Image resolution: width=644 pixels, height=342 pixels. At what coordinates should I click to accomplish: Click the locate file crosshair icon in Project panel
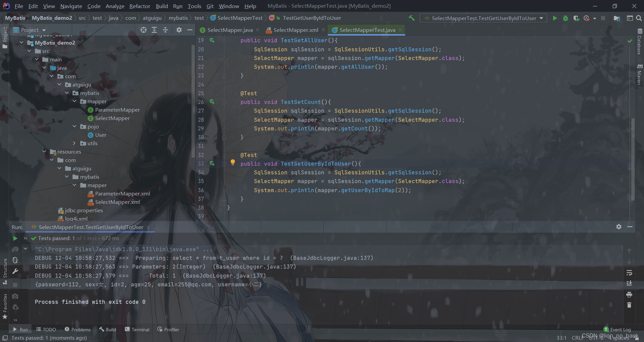144,30
